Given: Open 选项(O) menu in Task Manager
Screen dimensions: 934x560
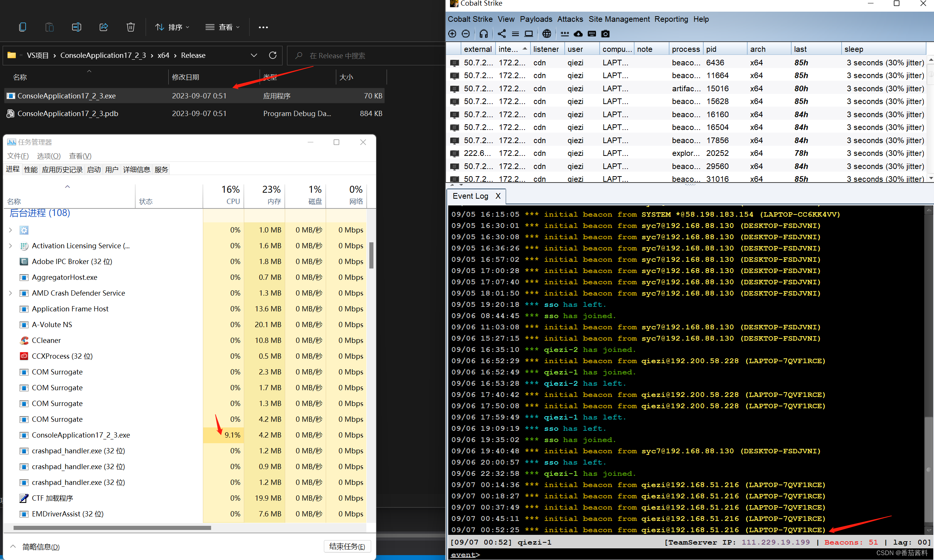Looking at the screenshot, I should (x=49, y=156).
